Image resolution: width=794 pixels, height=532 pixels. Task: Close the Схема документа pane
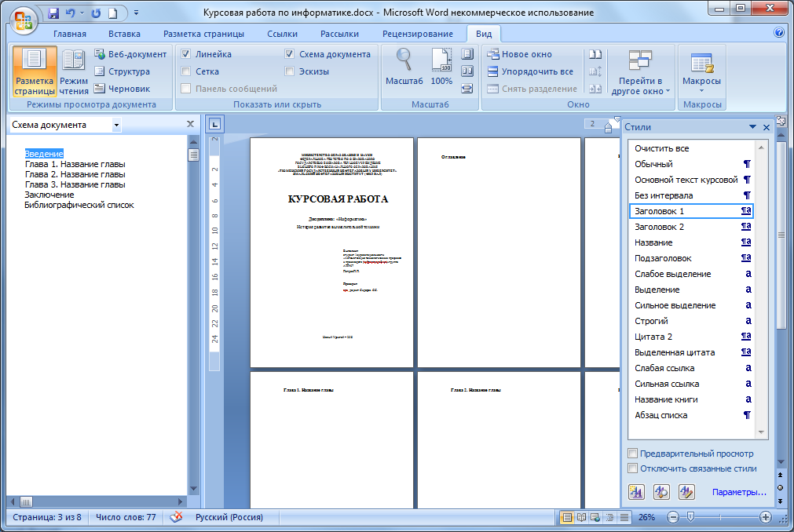(190, 124)
